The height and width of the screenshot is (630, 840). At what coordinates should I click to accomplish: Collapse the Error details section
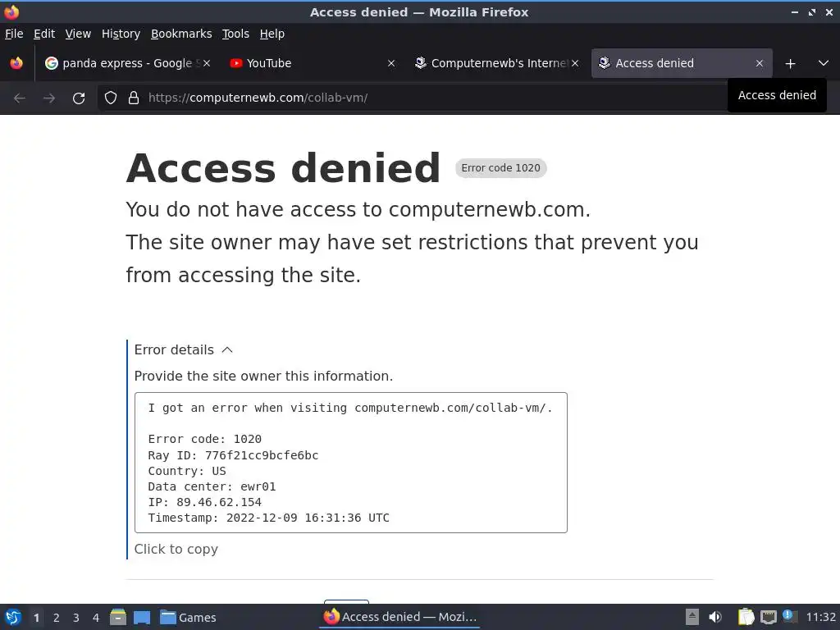183,349
